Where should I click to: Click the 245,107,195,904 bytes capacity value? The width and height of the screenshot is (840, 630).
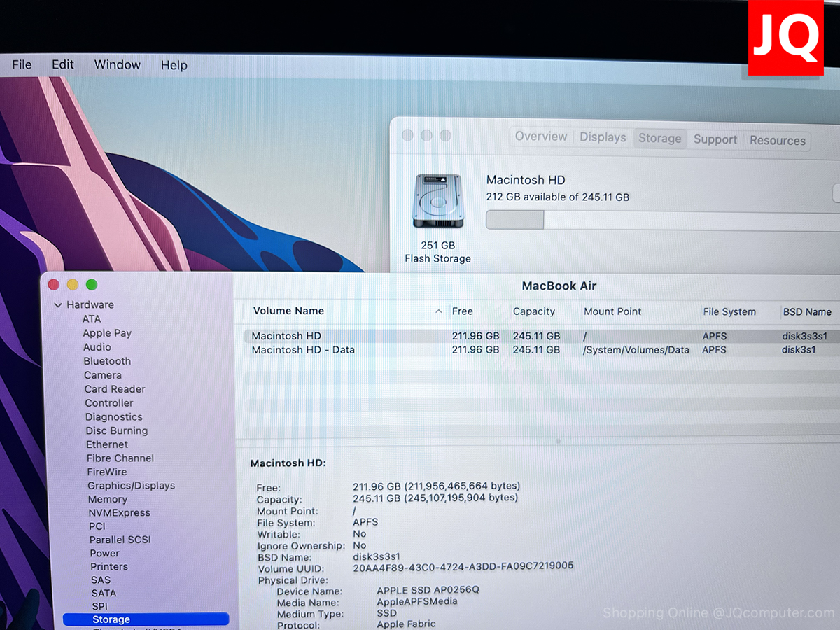pyautogui.click(x=462, y=498)
